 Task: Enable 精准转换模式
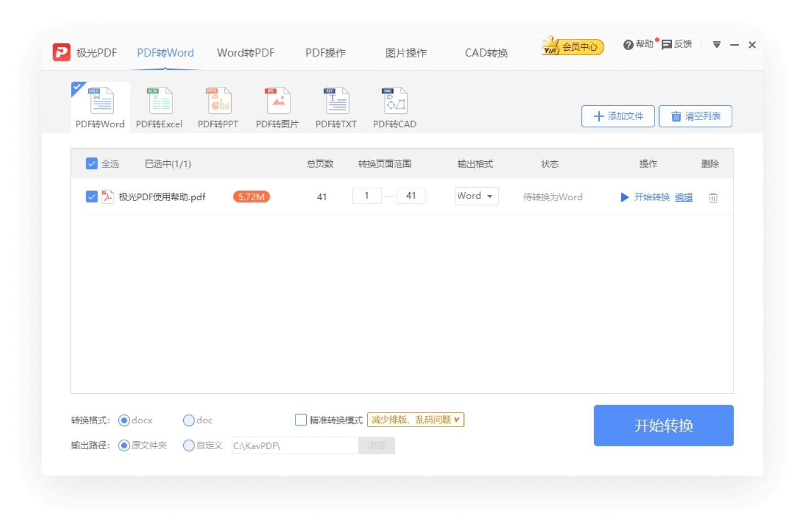click(x=301, y=420)
